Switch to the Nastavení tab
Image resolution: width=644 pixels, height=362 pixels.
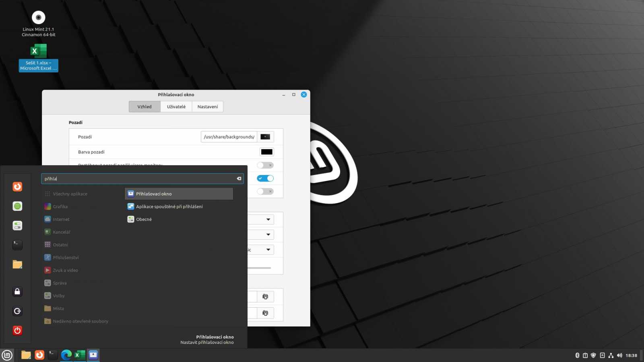208,107
